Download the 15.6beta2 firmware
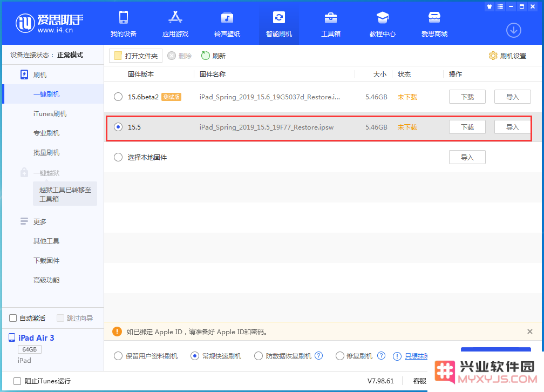544x392 pixels. pyautogui.click(x=467, y=97)
